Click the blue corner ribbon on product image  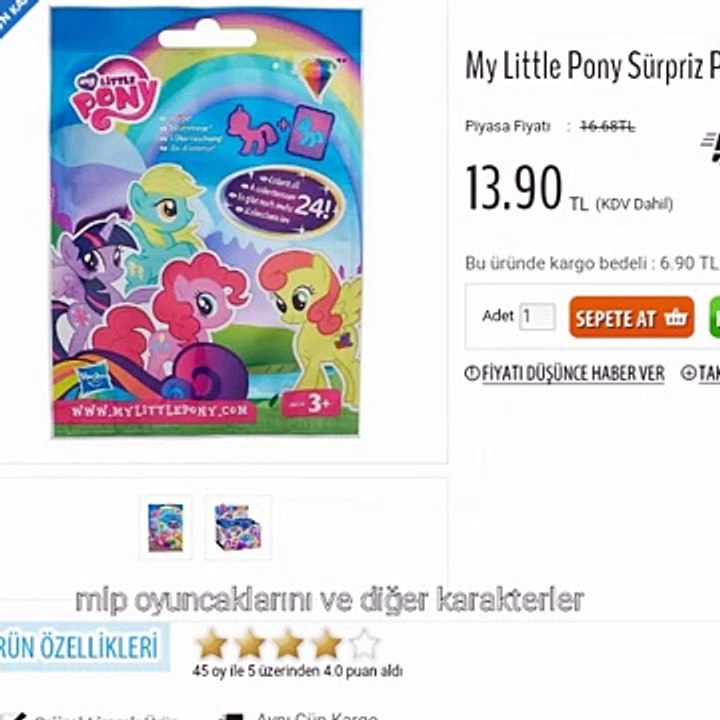click(16, 16)
